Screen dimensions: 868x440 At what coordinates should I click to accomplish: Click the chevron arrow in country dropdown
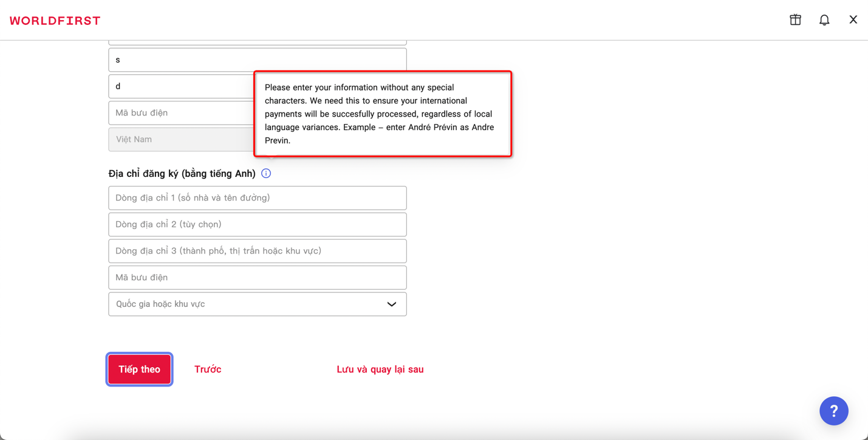[392, 304]
